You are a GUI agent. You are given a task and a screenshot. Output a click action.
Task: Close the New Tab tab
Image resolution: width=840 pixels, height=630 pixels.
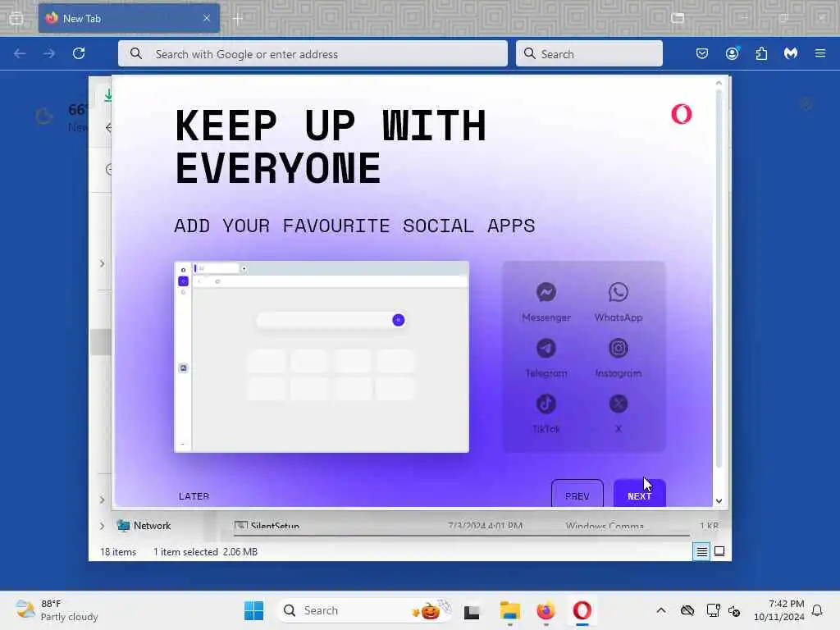click(207, 18)
